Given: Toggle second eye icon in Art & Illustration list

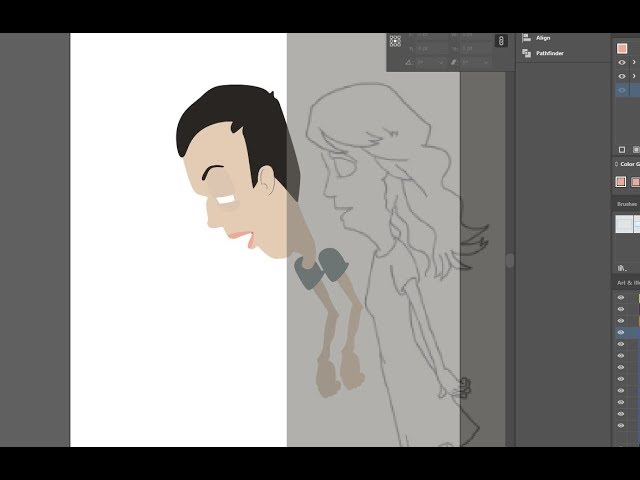Looking at the screenshot, I should [x=621, y=309].
